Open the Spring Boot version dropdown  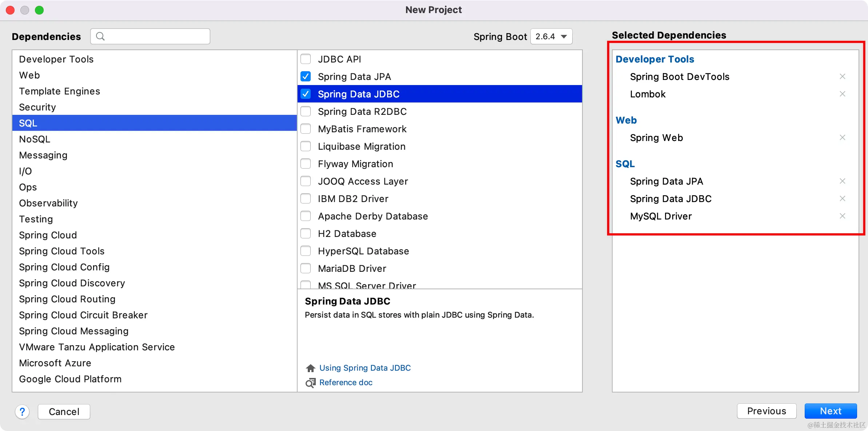tap(551, 36)
